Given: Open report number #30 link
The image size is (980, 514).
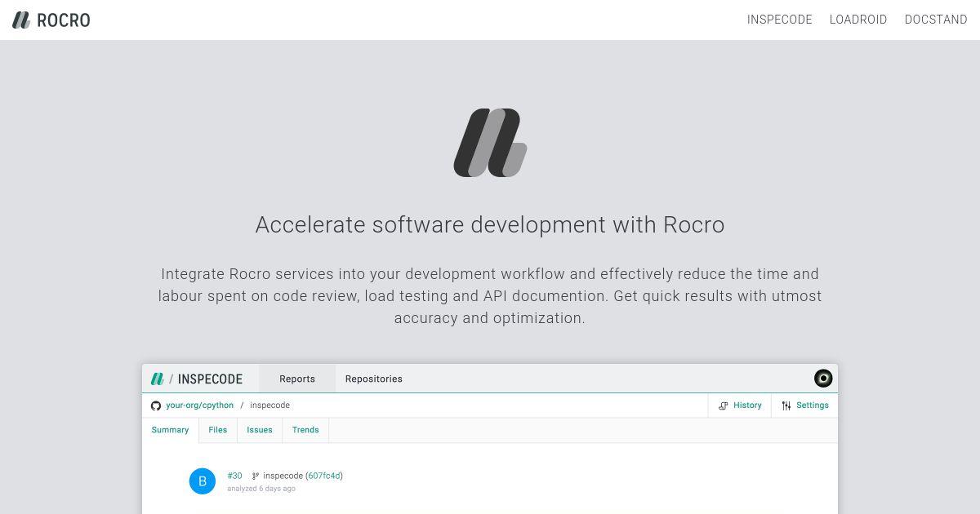Looking at the screenshot, I should [234, 476].
